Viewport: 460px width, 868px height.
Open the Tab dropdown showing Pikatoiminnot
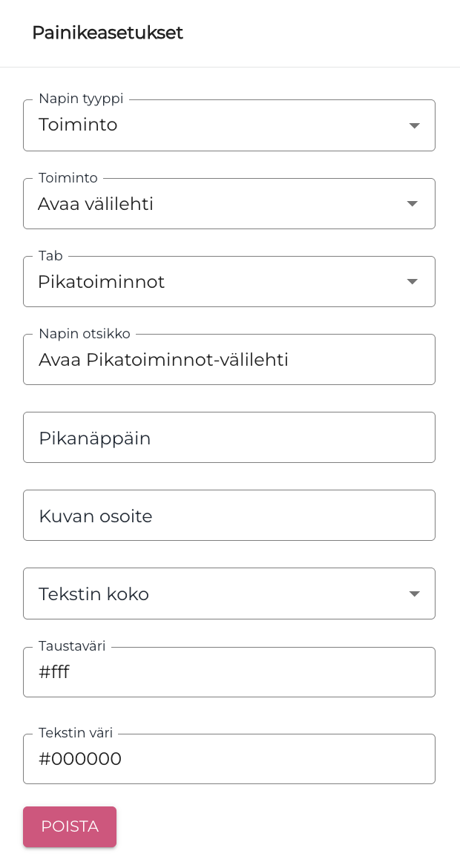pyautogui.click(x=229, y=281)
